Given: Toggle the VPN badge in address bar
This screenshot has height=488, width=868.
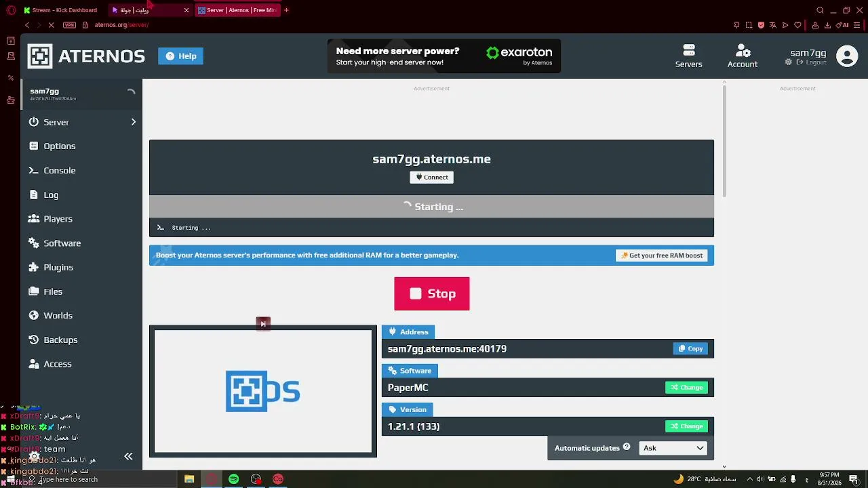Looking at the screenshot, I should pos(69,25).
